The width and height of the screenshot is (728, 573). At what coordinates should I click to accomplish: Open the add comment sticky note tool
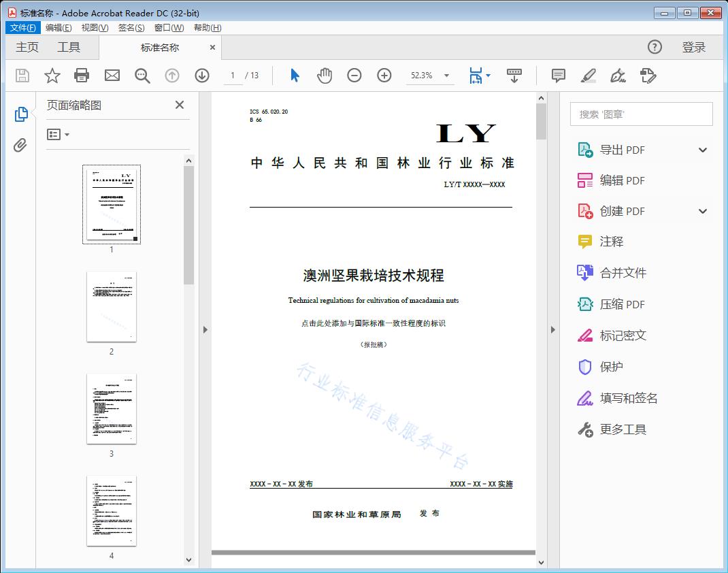coord(558,76)
